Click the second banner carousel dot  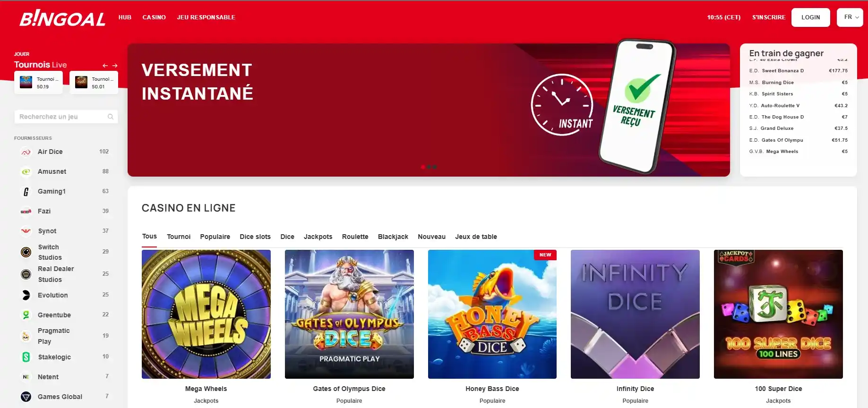(x=429, y=167)
